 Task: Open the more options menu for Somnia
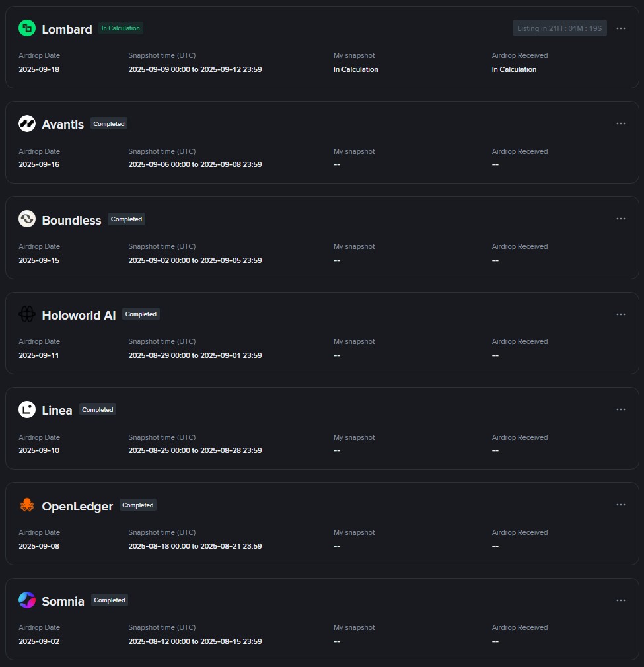coord(621,600)
